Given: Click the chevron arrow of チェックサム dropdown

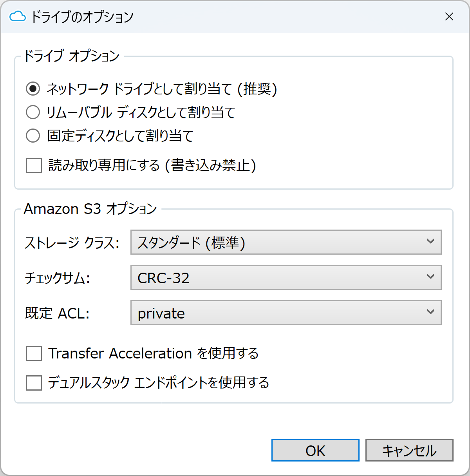Looking at the screenshot, I should pos(430,277).
